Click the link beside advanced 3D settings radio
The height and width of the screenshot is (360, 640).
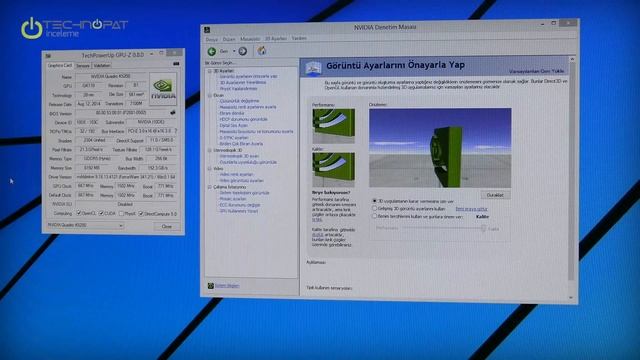(x=471, y=209)
